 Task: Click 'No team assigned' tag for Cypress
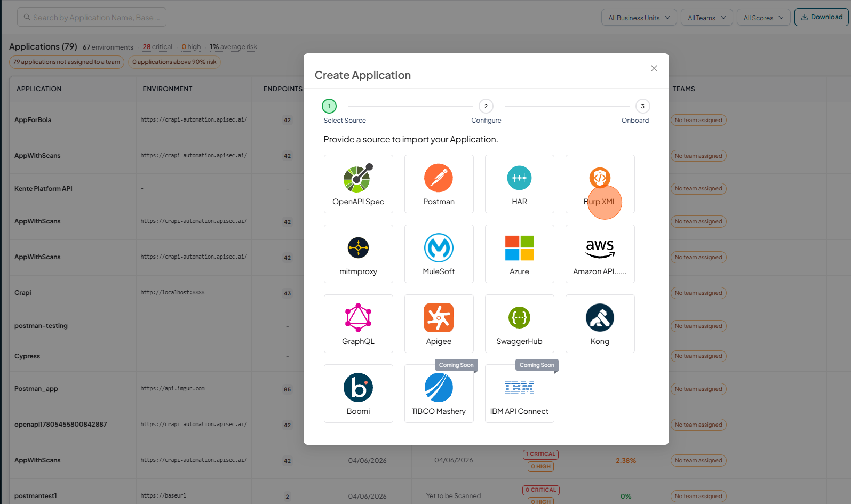pyautogui.click(x=698, y=356)
